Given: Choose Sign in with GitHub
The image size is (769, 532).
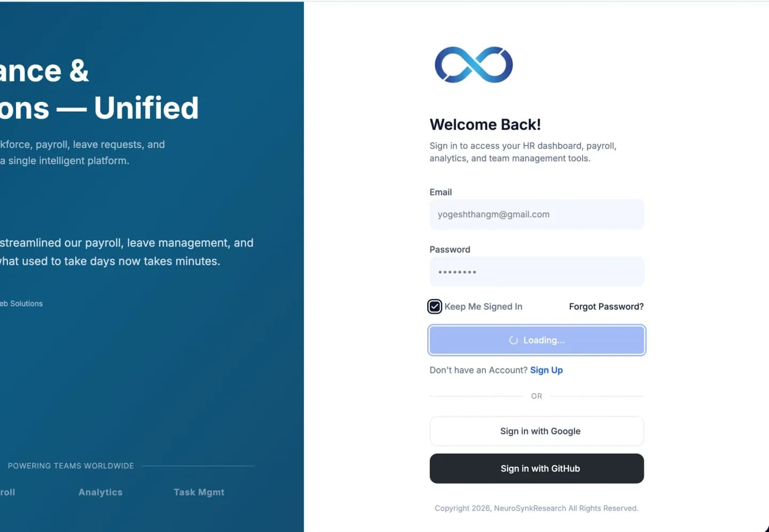Looking at the screenshot, I should (537, 468).
